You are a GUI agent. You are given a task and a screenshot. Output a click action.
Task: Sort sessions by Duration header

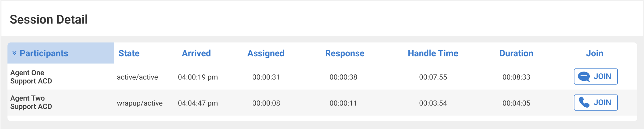(516, 53)
